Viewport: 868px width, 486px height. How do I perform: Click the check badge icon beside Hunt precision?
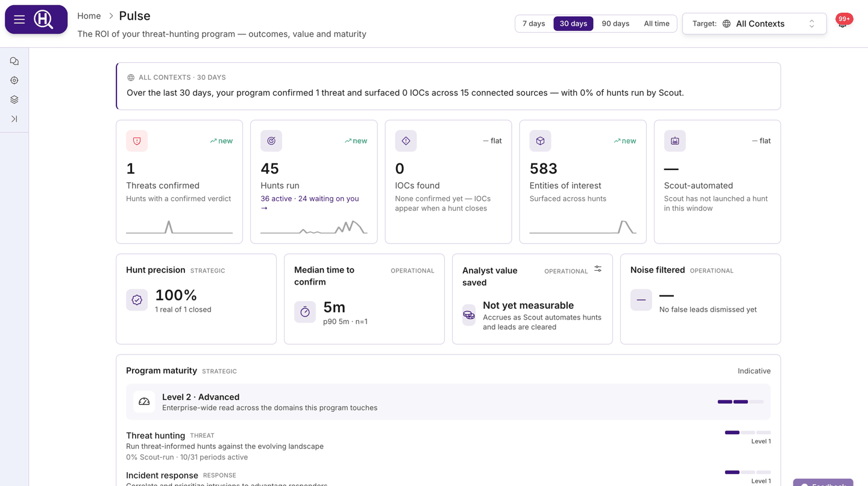(137, 300)
